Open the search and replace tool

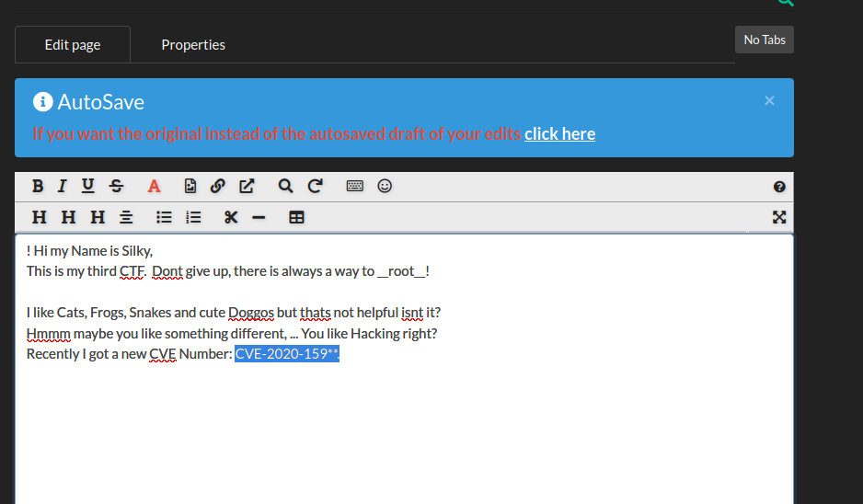[285, 186]
